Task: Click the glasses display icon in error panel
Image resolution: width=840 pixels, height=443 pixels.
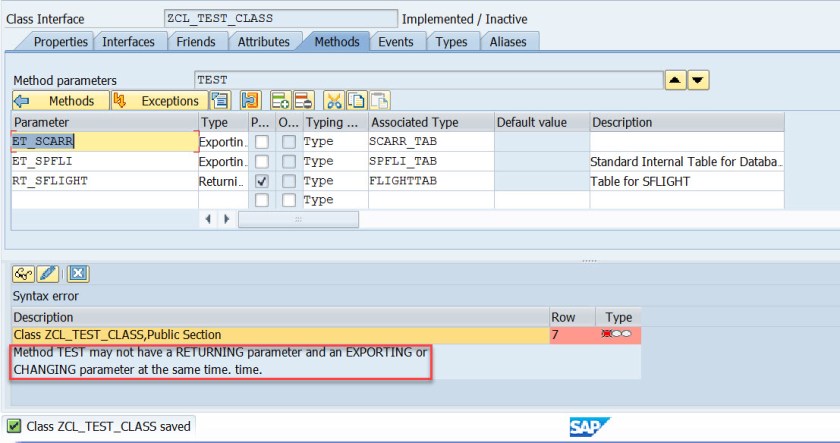Action: pyautogui.click(x=24, y=274)
